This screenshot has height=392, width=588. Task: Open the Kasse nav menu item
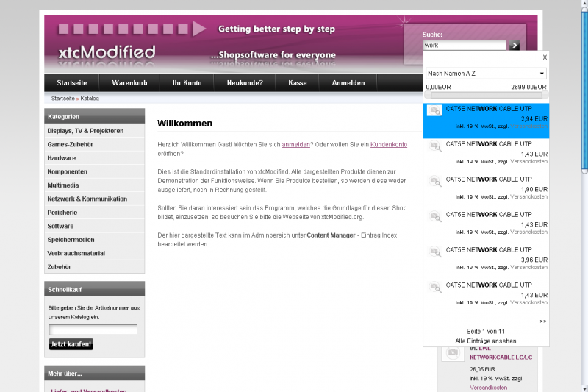(298, 83)
